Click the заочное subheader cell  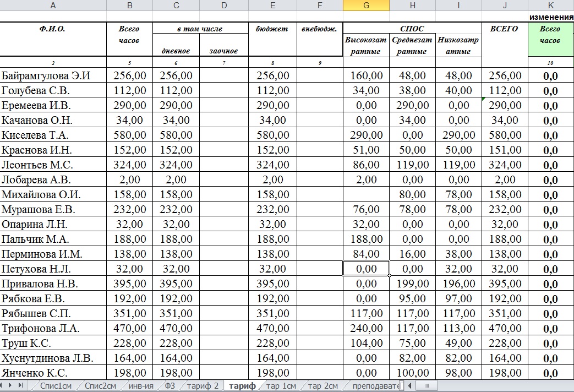tap(224, 45)
